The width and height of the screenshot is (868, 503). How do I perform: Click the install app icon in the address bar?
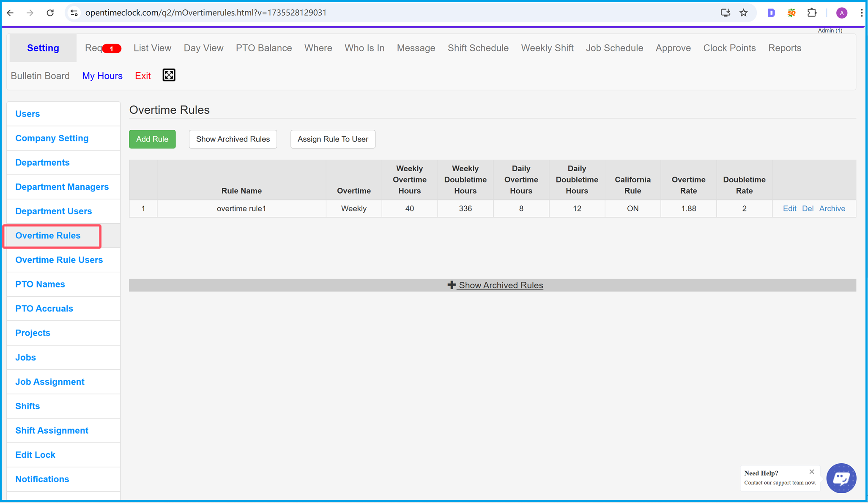pyautogui.click(x=726, y=13)
